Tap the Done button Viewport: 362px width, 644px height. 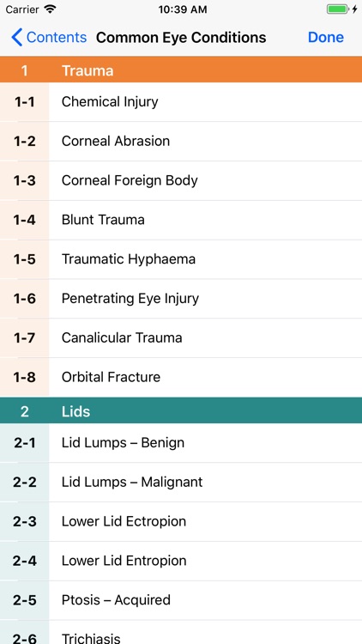pos(326,38)
